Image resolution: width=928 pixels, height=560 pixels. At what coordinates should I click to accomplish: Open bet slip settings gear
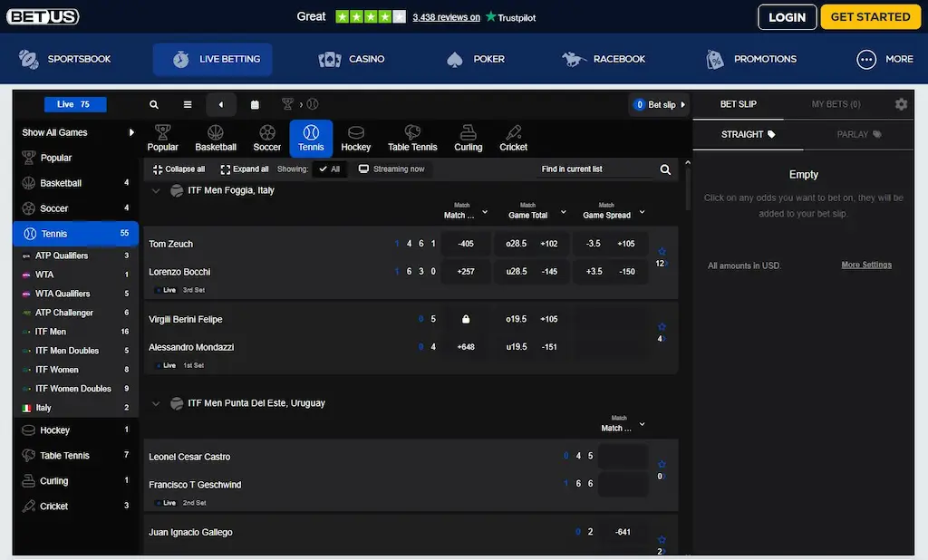[x=901, y=104]
